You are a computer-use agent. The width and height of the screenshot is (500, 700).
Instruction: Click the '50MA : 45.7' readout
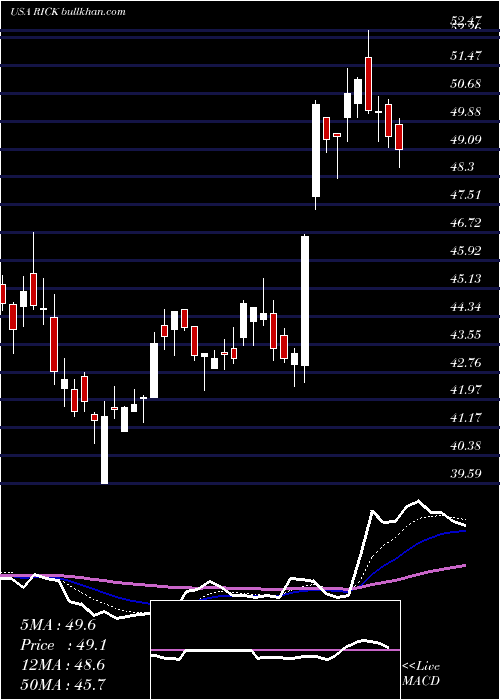tap(63, 684)
